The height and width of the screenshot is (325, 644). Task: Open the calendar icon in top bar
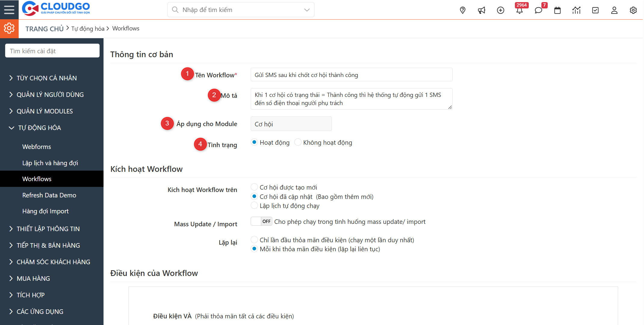(x=557, y=10)
